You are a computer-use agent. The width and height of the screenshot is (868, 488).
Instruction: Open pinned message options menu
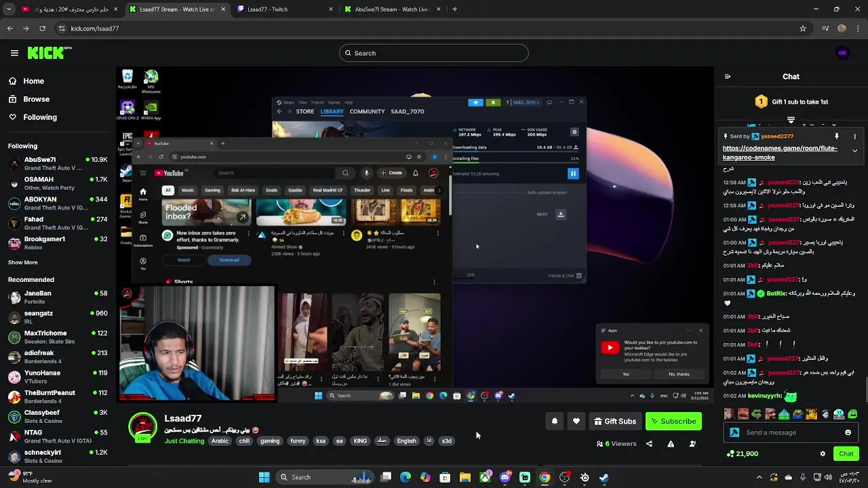pyautogui.click(x=854, y=136)
